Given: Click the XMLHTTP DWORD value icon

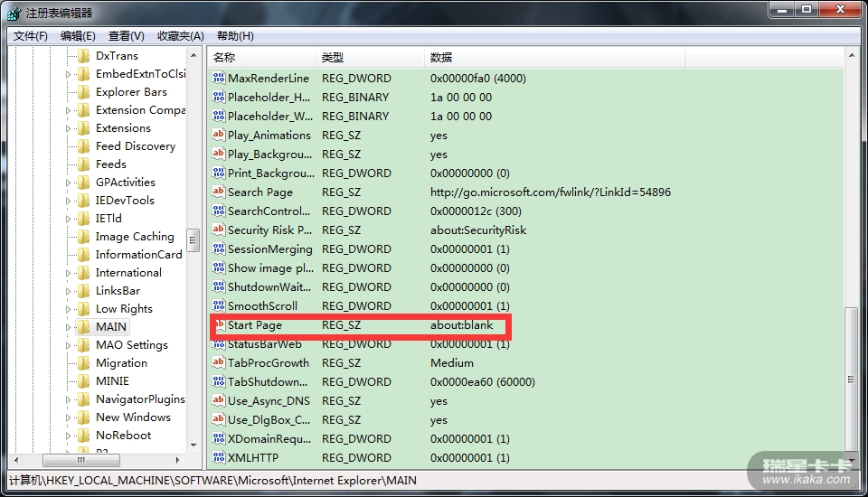Looking at the screenshot, I should 219,458.
